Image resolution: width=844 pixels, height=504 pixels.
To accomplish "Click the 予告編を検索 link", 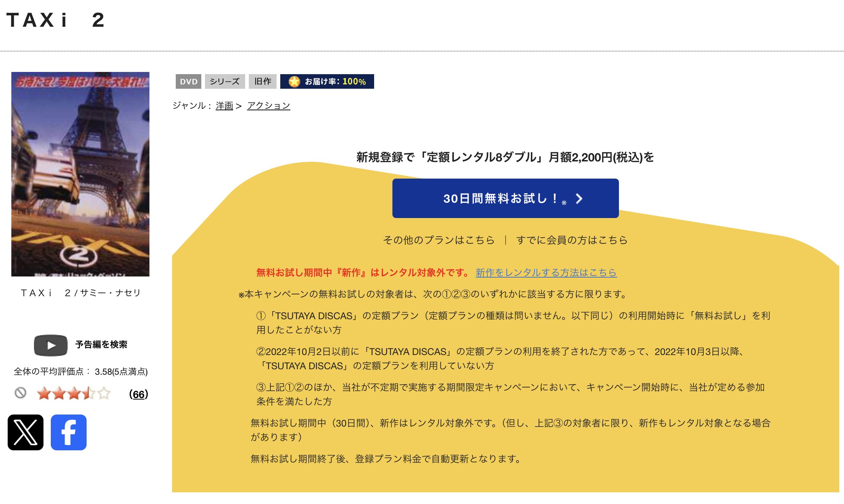I will [x=101, y=345].
